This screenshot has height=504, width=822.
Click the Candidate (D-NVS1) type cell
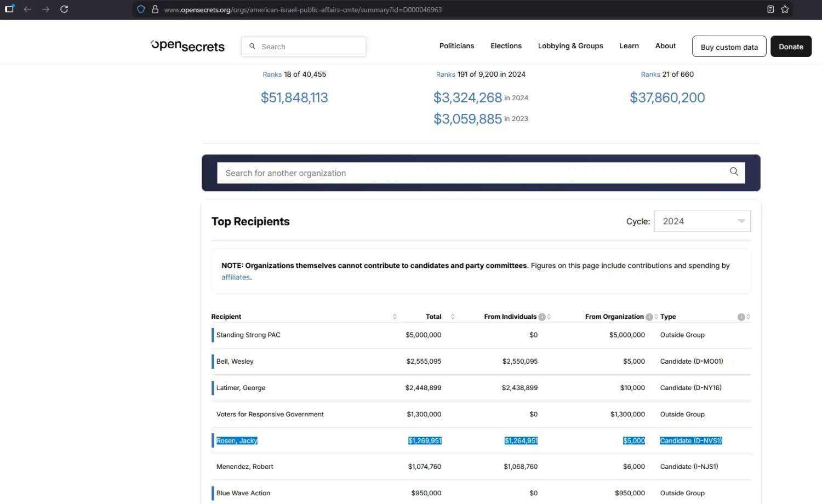pyautogui.click(x=691, y=440)
